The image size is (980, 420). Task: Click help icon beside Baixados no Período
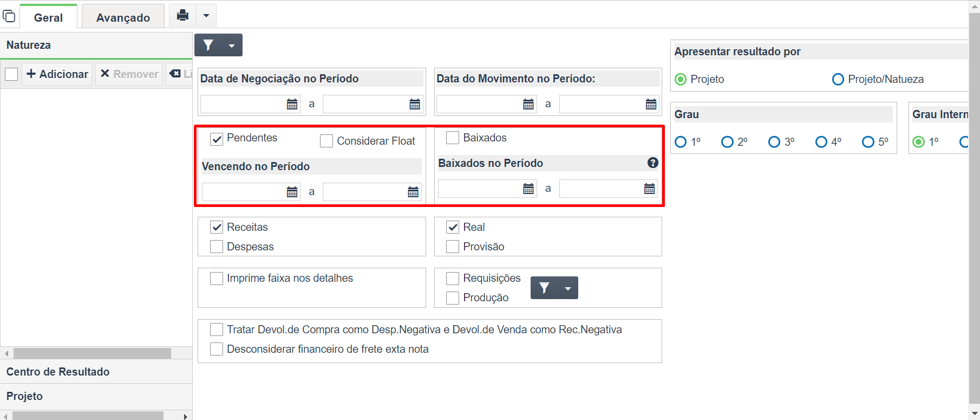click(x=653, y=163)
